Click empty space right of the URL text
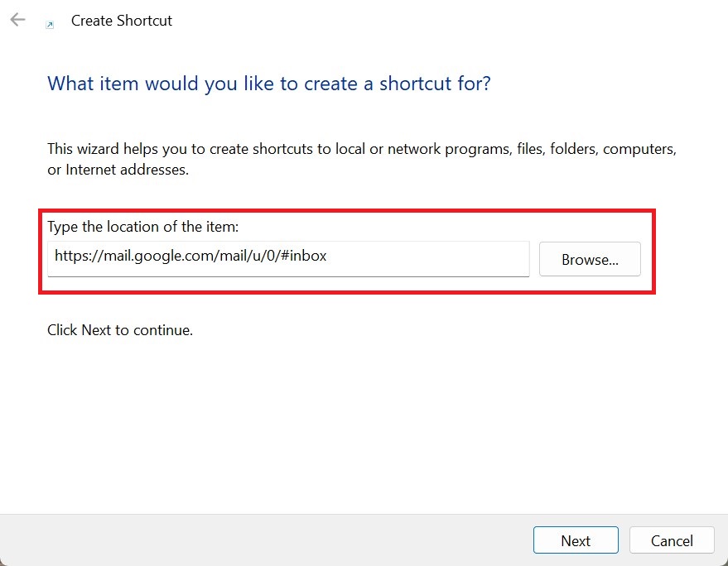This screenshot has width=728, height=566. pyautogui.click(x=431, y=258)
